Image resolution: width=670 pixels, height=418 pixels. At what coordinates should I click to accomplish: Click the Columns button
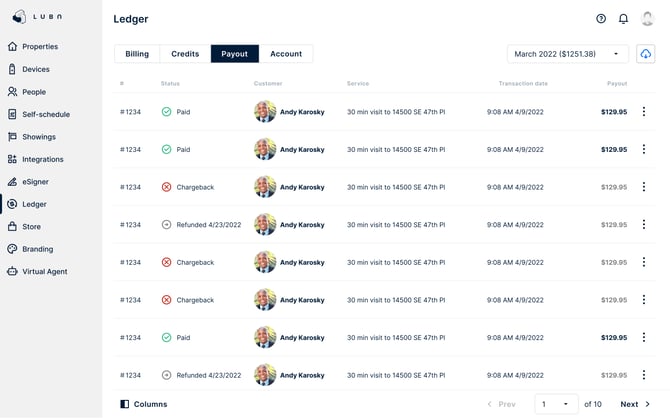point(144,404)
